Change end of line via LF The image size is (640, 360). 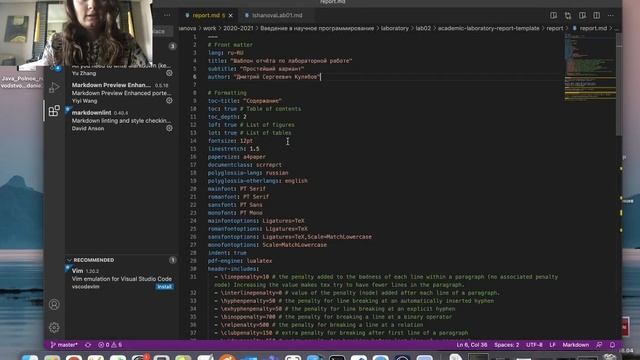point(552,345)
